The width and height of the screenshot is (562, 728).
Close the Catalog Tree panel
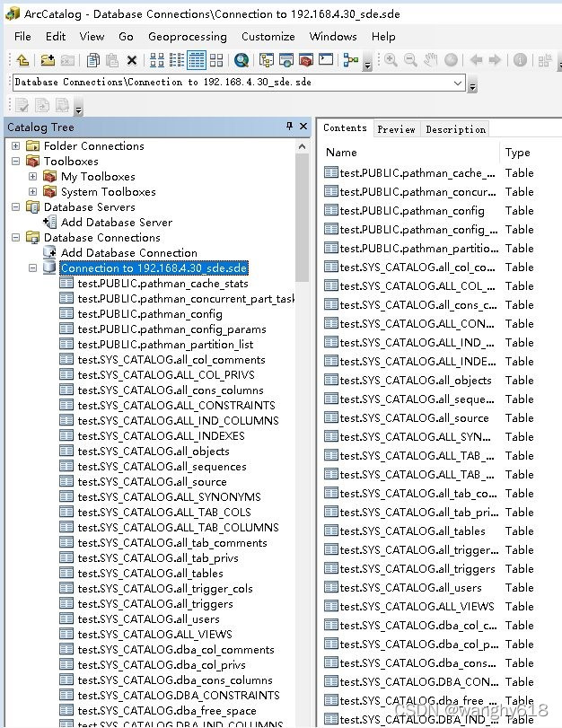coord(303,126)
